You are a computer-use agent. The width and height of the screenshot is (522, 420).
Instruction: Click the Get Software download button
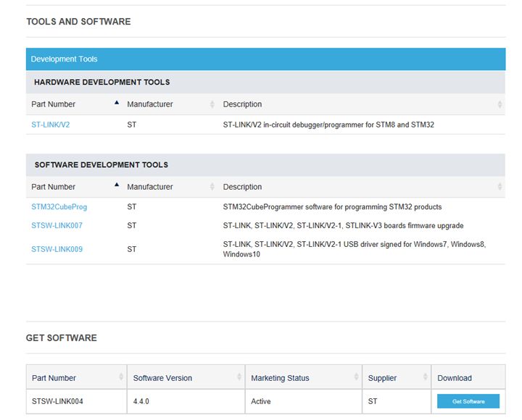tap(468, 401)
